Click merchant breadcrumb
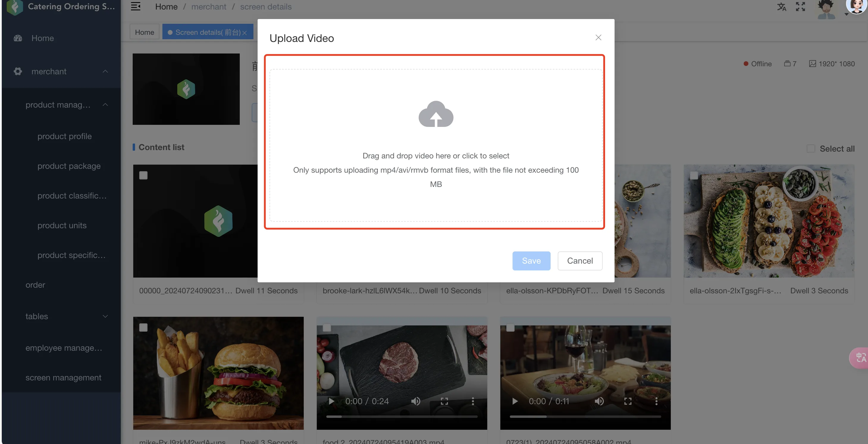 (x=209, y=7)
